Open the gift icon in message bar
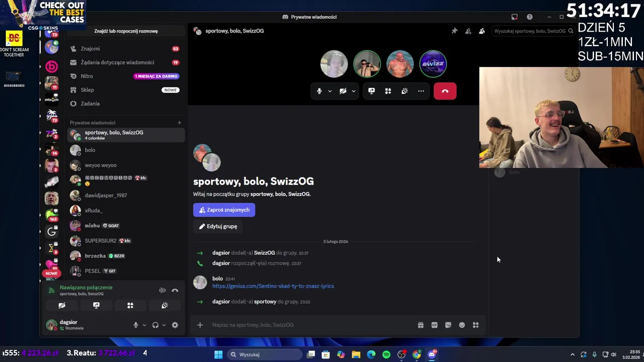The width and height of the screenshot is (644, 362). click(x=421, y=325)
